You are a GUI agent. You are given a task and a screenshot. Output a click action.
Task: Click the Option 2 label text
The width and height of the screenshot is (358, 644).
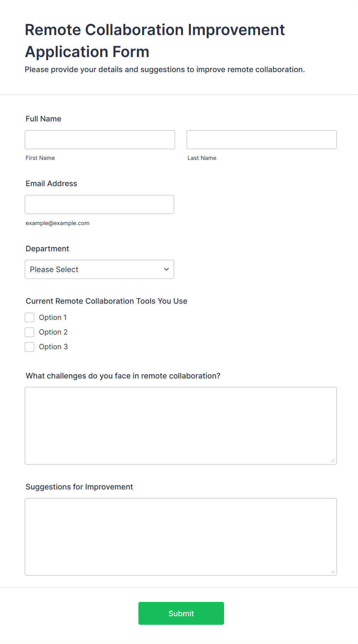click(53, 332)
